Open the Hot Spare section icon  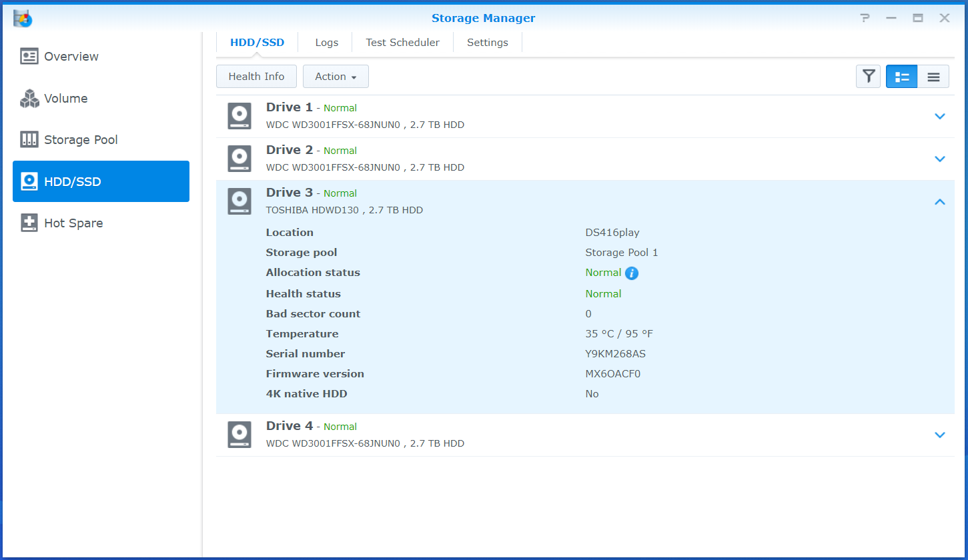pyautogui.click(x=29, y=223)
